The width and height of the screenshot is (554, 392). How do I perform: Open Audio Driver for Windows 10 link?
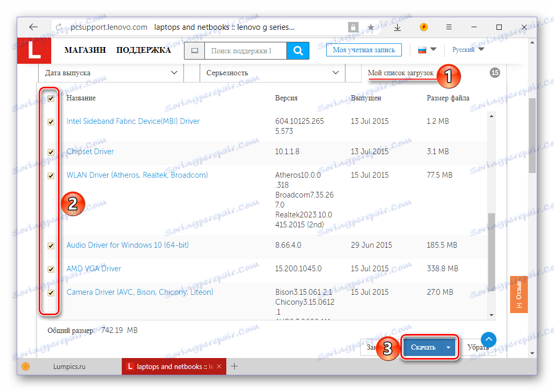click(128, 245)
